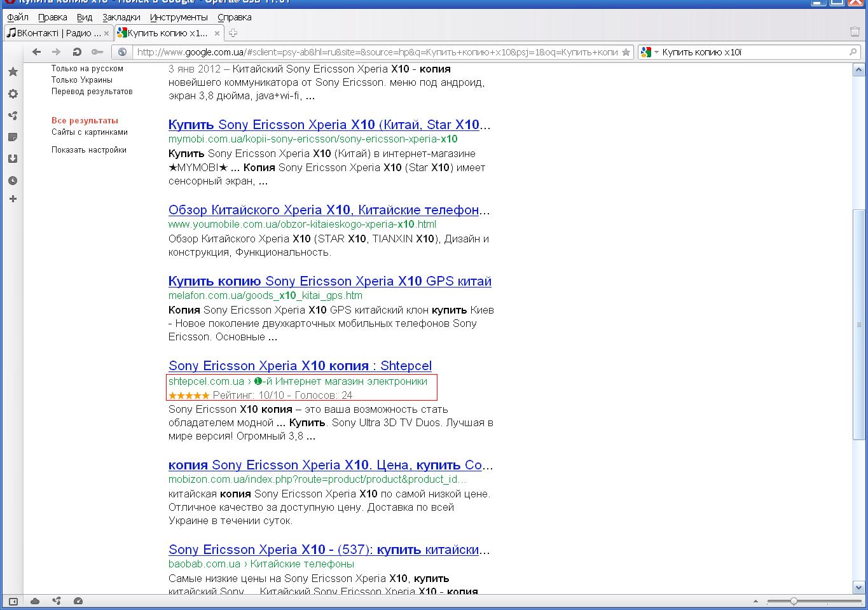The image size is (868, 610).
Task: Click scrollbar up arrow
Action: pos(858,70)
